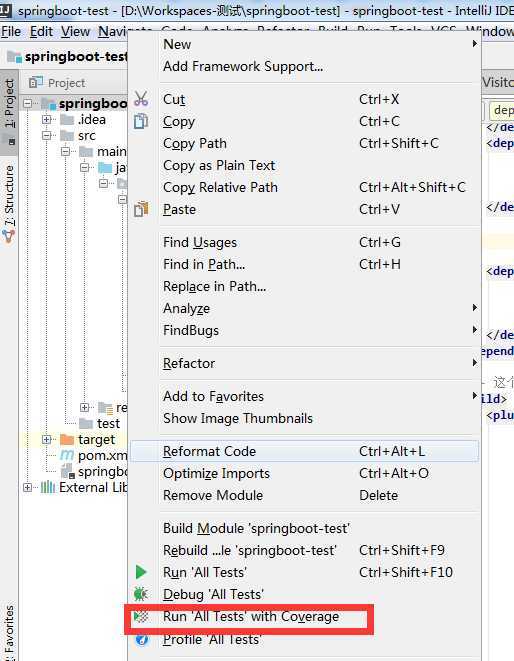Choose Reformat Code
Image resolution: width=514 pixels, height=661 pixels.
point(304,451)
